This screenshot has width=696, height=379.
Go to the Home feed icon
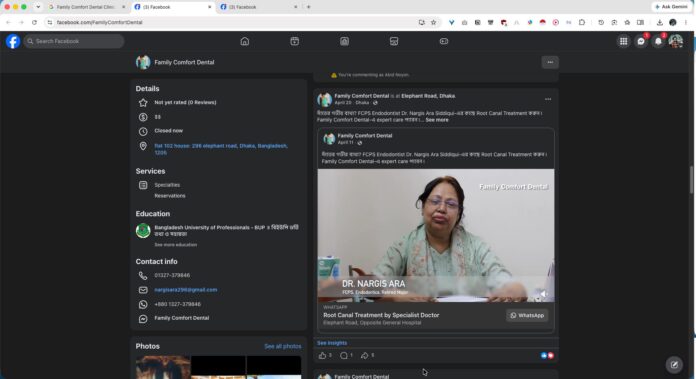(245, 41)
